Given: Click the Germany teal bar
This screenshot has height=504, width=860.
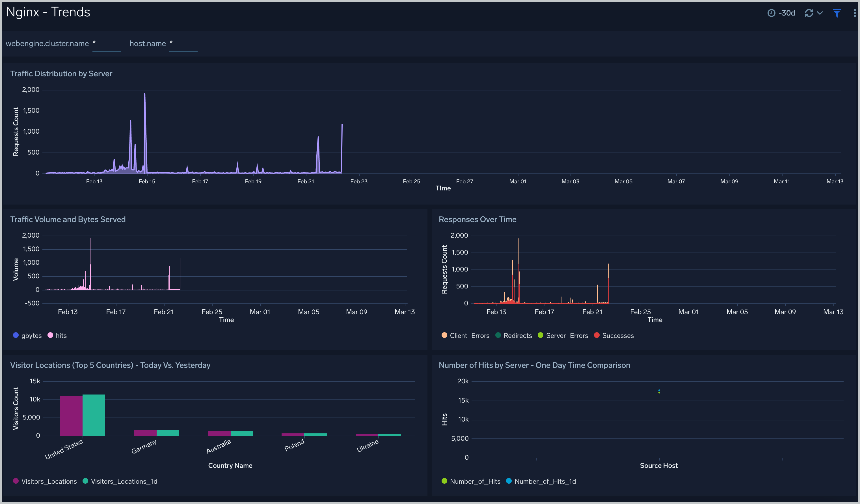Looking at the screenshot, I should 168,433.
